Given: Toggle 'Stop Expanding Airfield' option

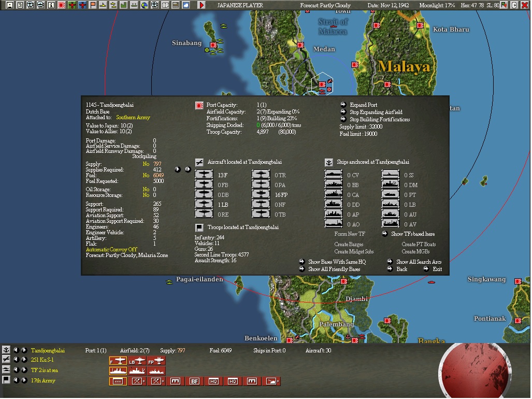Looking at the screenshot, I should 376,112.
